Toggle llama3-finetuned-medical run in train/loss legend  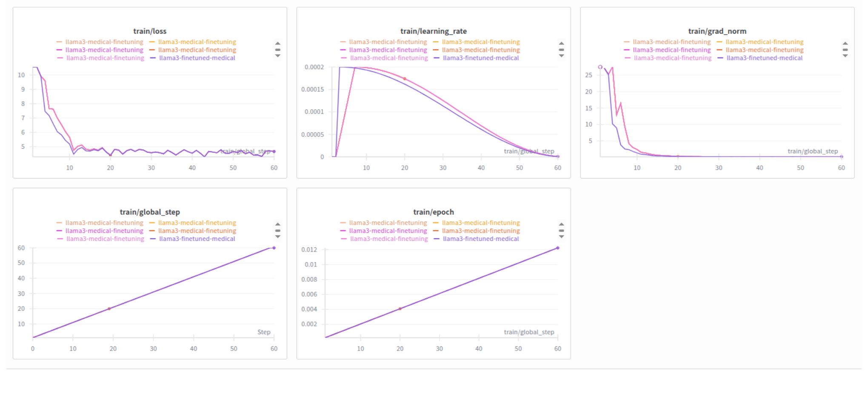point(197,58)
